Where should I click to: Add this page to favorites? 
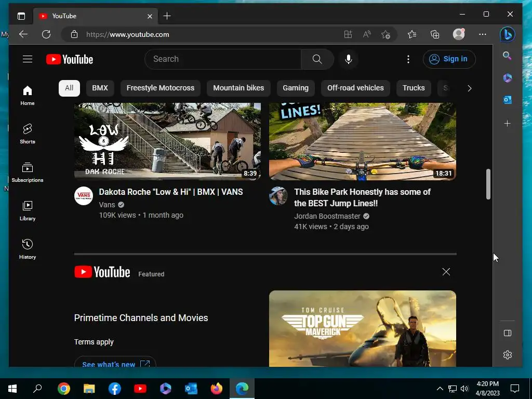coord(386,34)
